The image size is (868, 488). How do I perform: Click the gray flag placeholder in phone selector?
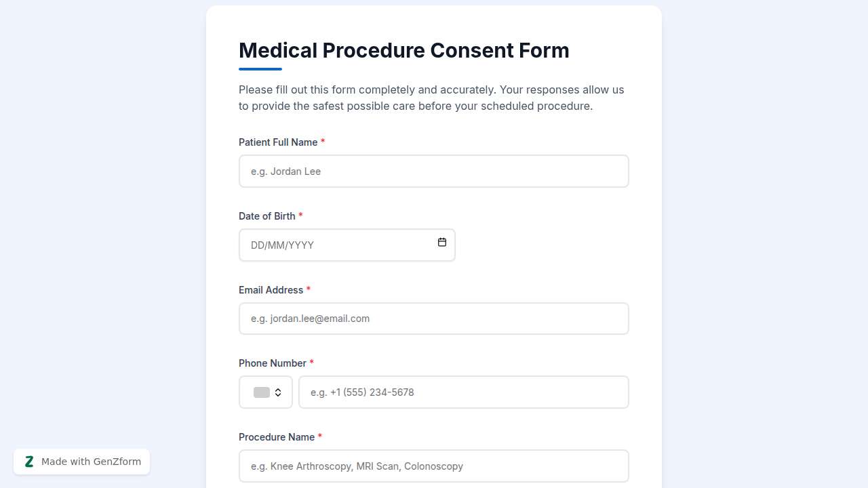tap(261, 392)
